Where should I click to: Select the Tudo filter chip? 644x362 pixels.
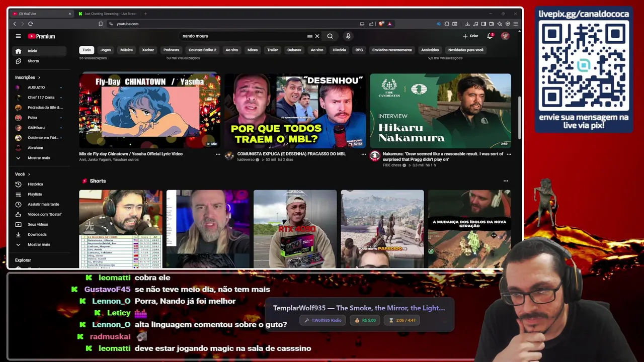click(87, 50)
